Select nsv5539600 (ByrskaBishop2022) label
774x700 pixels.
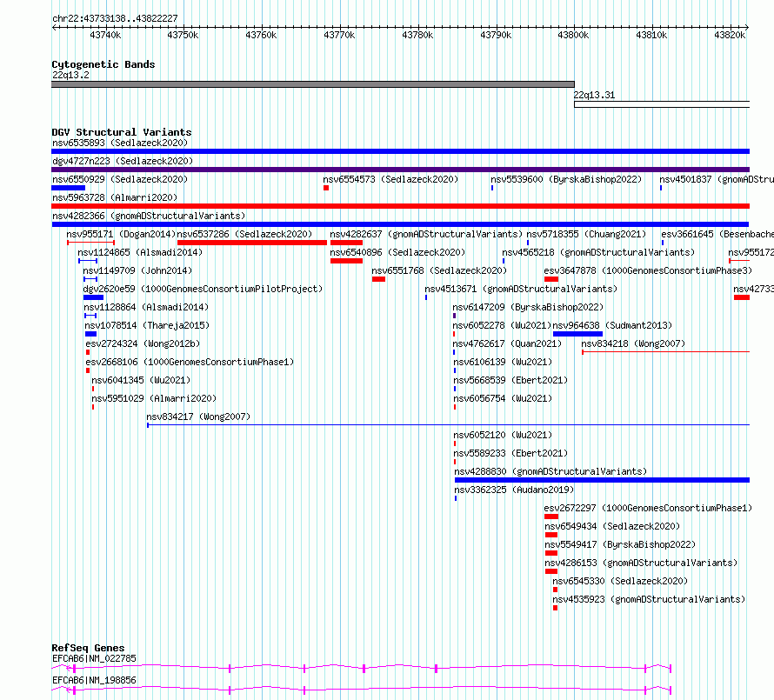[566, 180]
